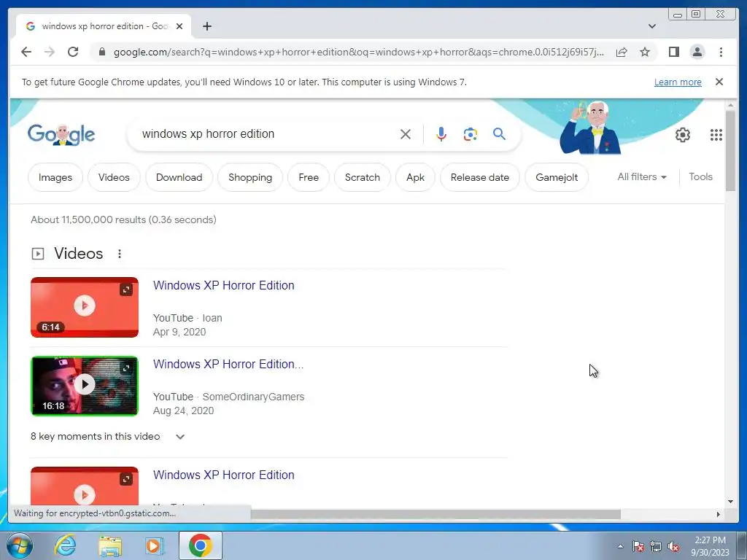Play the 6:14 video thumbnail

[85, 306]
